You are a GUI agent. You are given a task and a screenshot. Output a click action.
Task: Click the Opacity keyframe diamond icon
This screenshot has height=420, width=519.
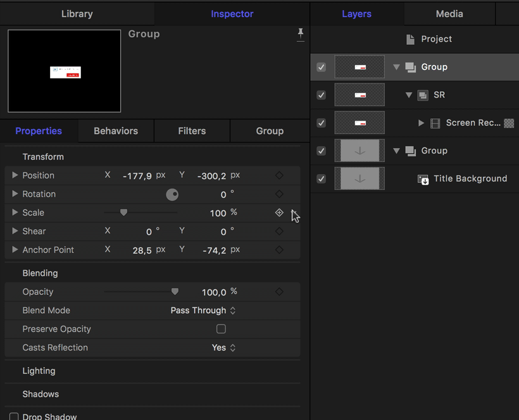pyautogui.click(x=279, y=292)
